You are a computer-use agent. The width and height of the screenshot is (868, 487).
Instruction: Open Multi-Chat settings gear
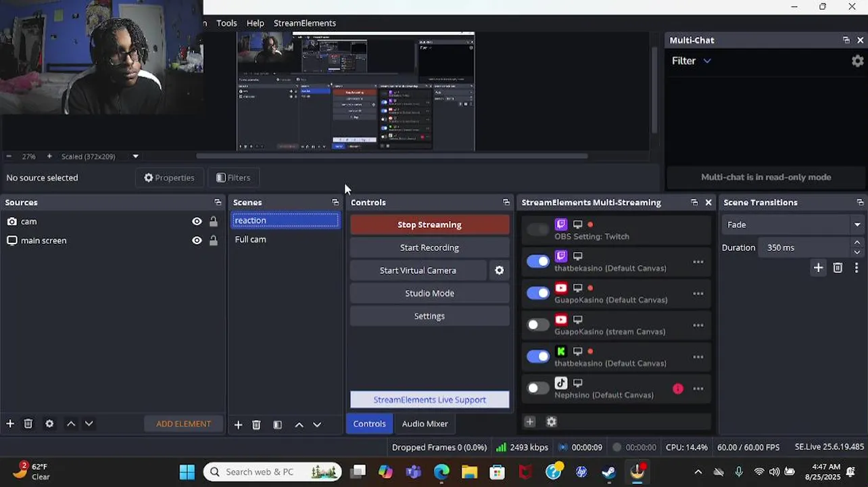857,61
